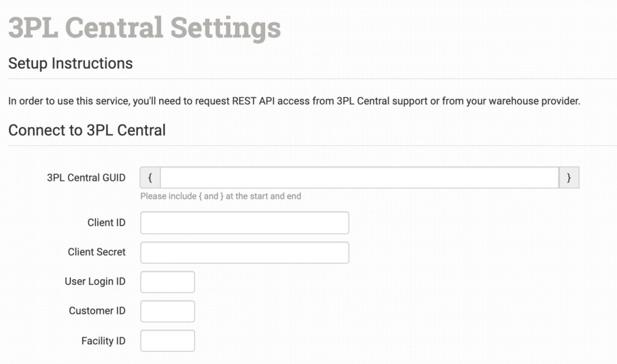
Task: Click the 3PL Central GUID input field
Action: (359, 178)
